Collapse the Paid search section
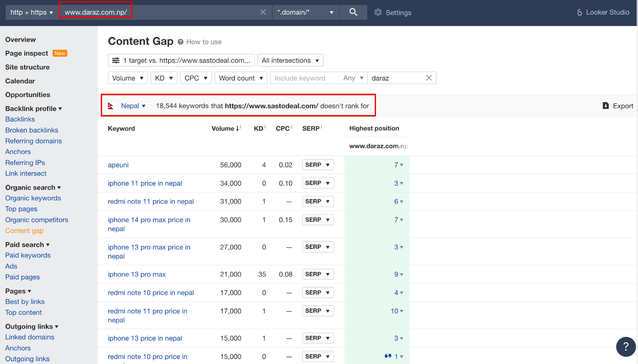The width and height of the screenshot is (638, 364). (28, 245)
